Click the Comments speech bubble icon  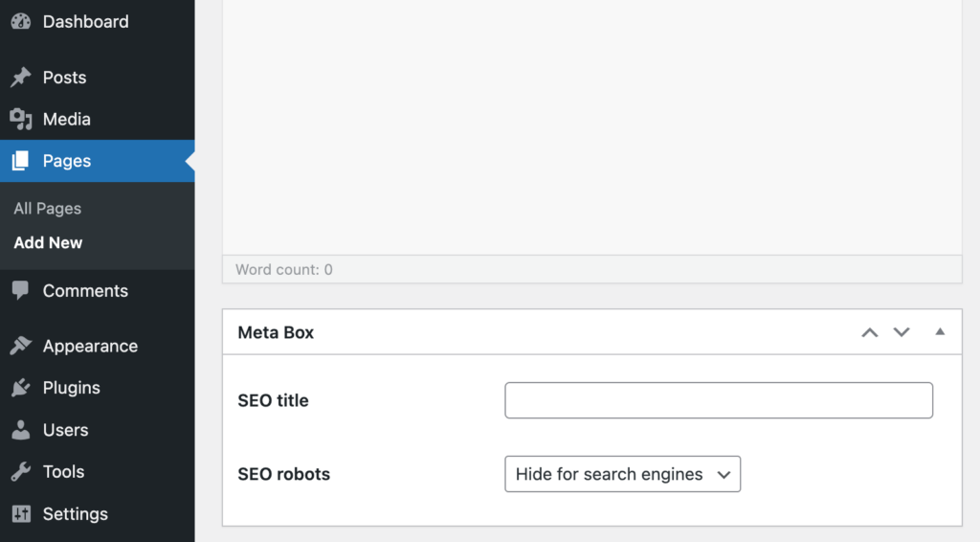[x=20, y=291]
